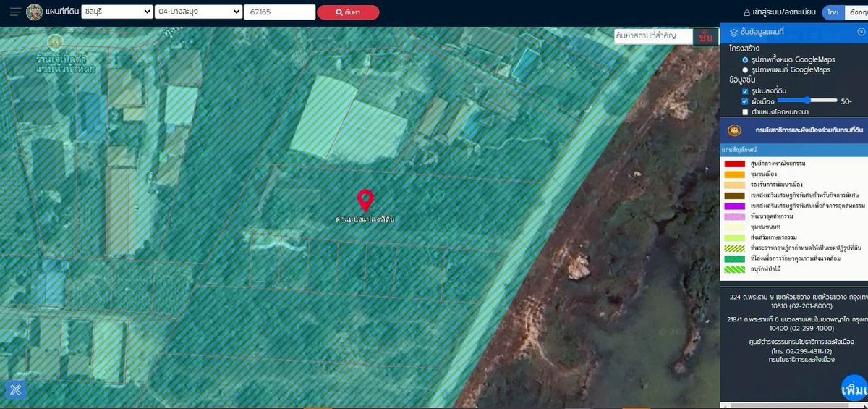Enable the ตำแหน่งโคกหนองนา checkbox
The height and width of the screenshot is (409, 868).
click(745, 111)
